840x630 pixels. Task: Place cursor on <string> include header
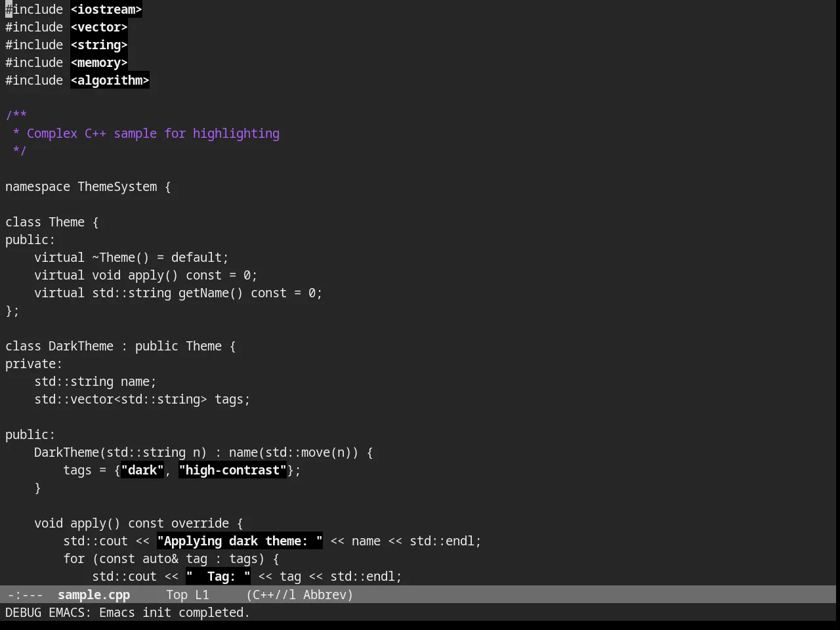99,45
